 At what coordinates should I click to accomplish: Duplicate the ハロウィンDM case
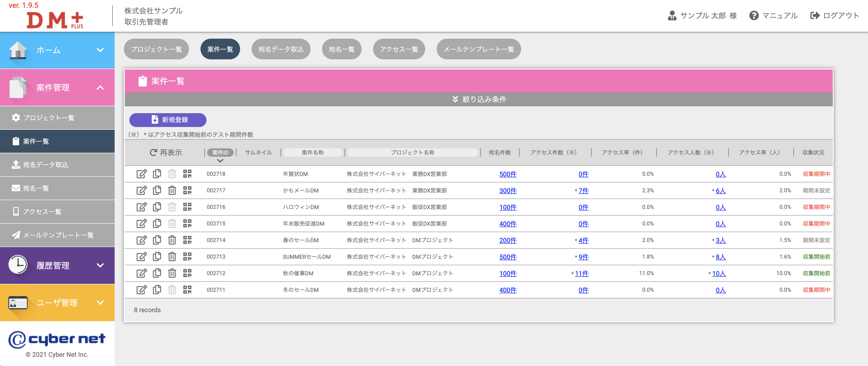(157, 207)
